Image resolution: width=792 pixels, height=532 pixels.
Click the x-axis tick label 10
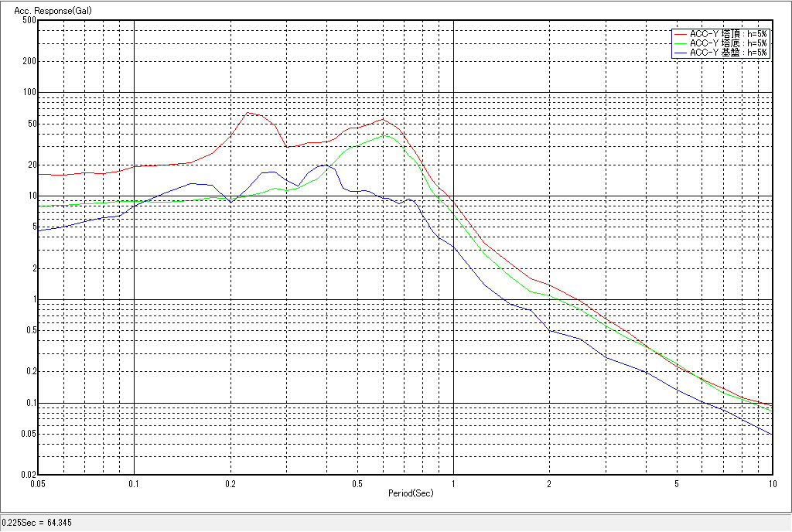[771, 483]
